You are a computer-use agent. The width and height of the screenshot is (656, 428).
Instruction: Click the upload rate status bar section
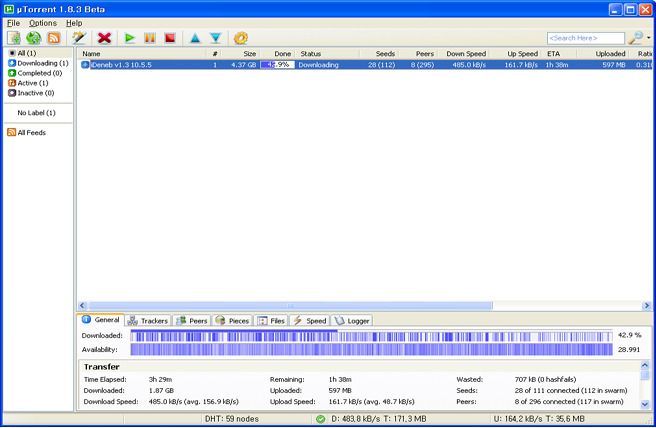click(539, 419)
